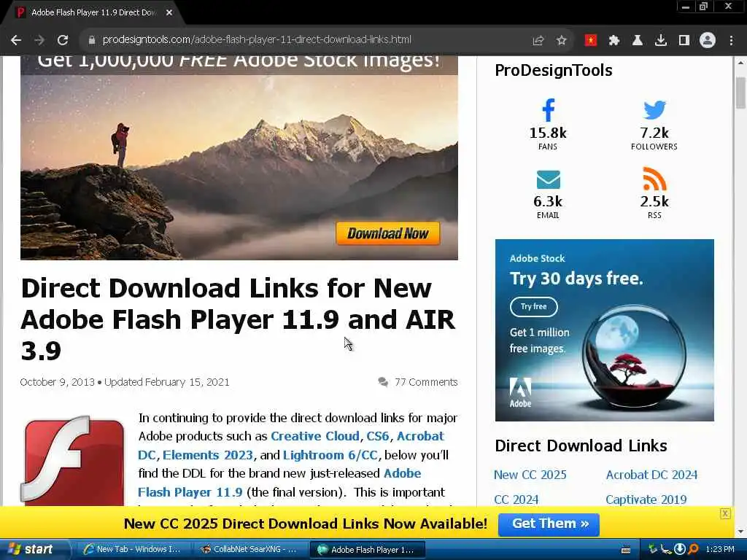Open Twitter followers icon
747x560 pixels.
pyautogui.click(x=654, y=110)
